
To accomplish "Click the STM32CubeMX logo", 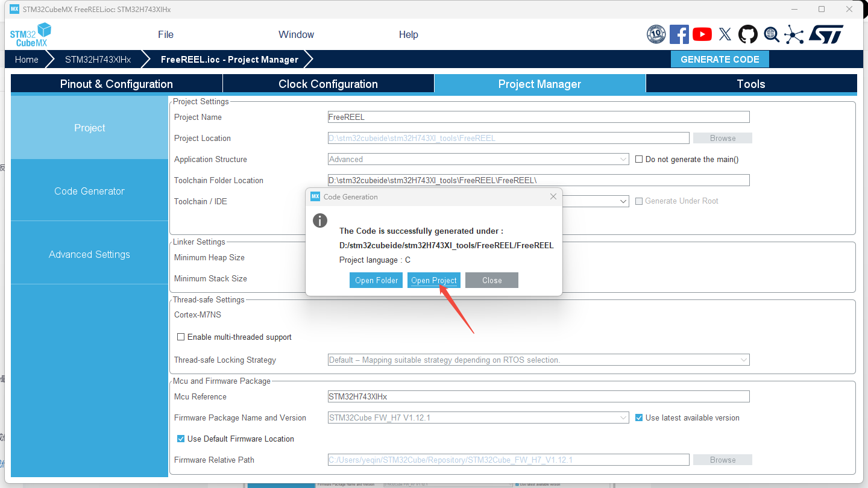I will pyautogui.click(x=30, y=34).
